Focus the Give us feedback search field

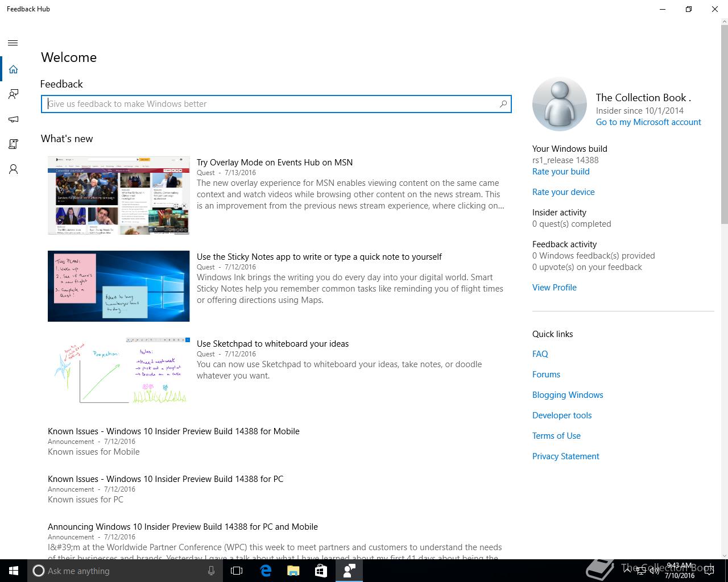pos(276,104)
